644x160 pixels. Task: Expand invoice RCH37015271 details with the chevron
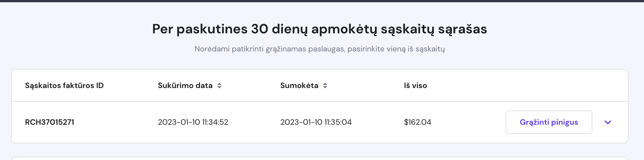(608, 122)
